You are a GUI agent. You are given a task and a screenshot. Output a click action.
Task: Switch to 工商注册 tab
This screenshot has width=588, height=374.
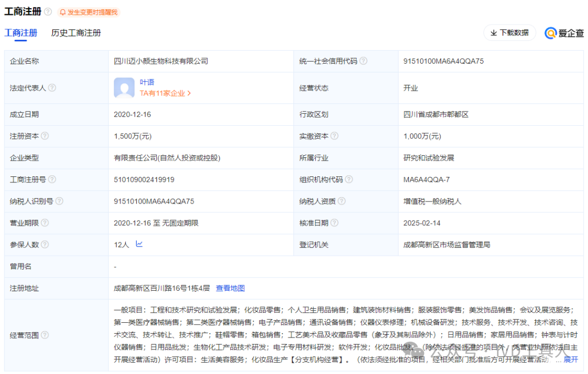(21, 33)
